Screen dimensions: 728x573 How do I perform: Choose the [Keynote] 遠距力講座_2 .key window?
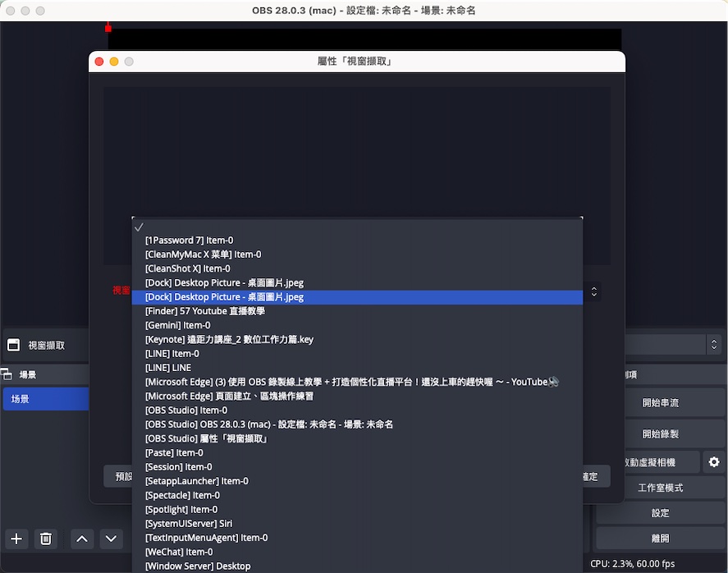pos(357,339)
